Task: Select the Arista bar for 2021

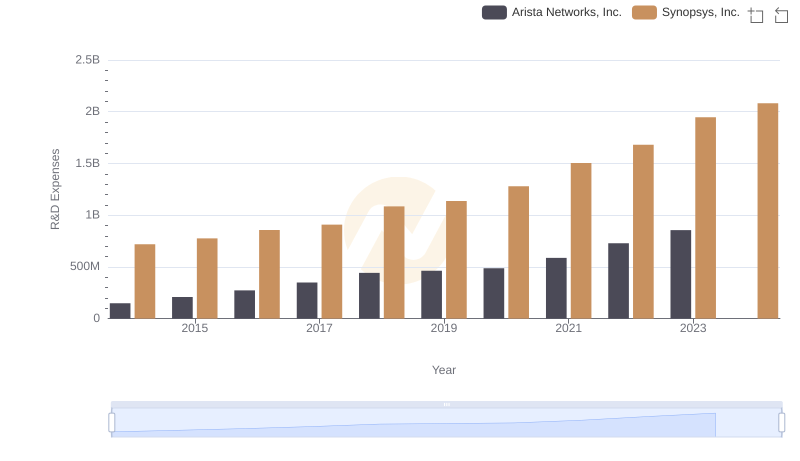Action: click(556, 288)
